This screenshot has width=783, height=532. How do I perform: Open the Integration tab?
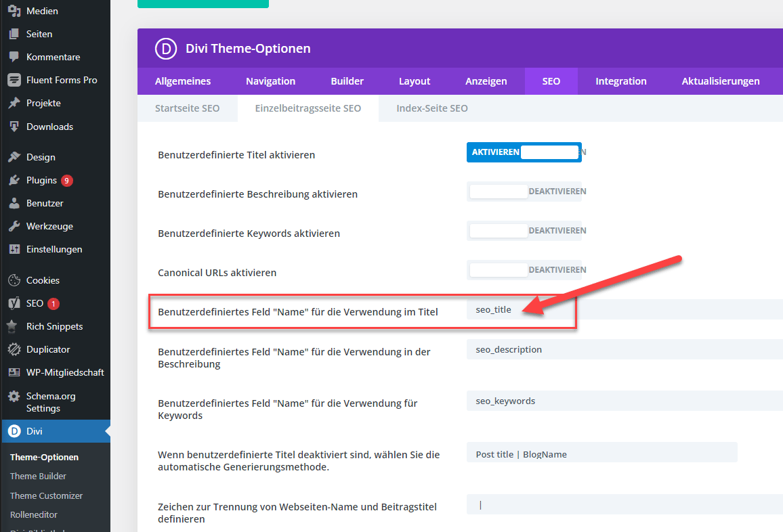point(620,81)
